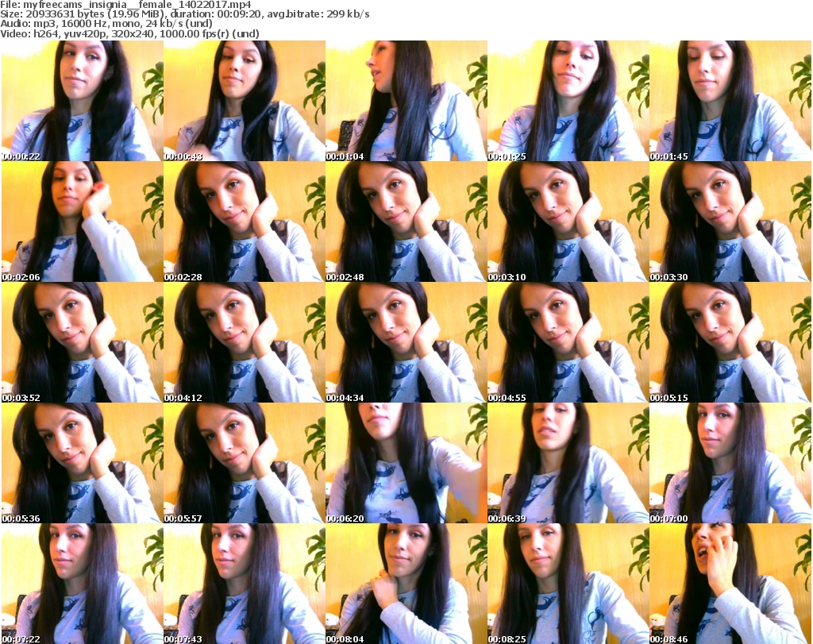Choose the frame labeled 00:08:46

730,584
